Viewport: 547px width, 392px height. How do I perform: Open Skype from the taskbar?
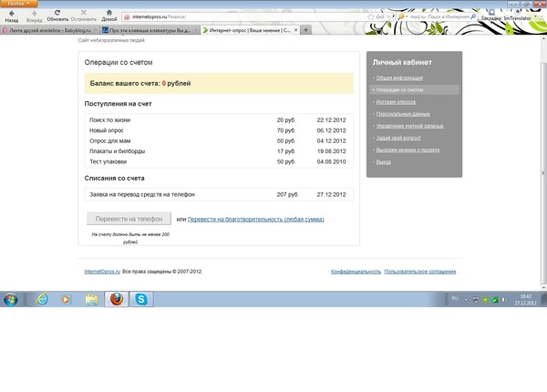142,299
